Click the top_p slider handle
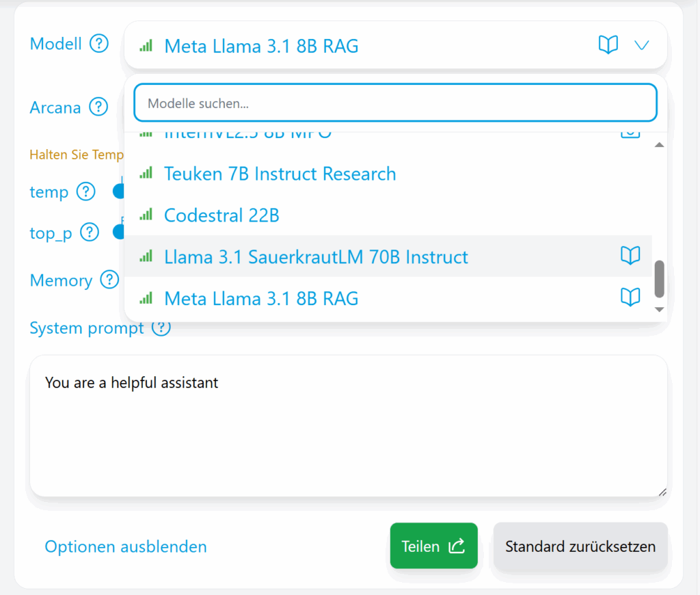 [x=118, y=232]
